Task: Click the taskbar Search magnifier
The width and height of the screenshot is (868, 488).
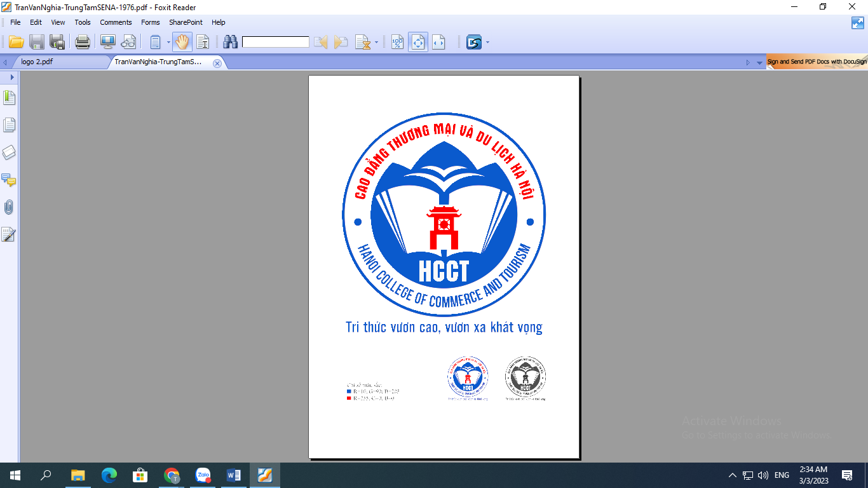Action: tap(46, 475)
